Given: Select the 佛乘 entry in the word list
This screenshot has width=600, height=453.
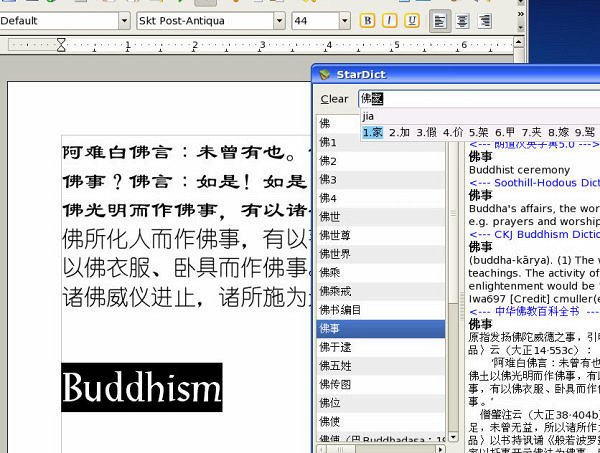Looking at the screenshot, I should point(381,273).
